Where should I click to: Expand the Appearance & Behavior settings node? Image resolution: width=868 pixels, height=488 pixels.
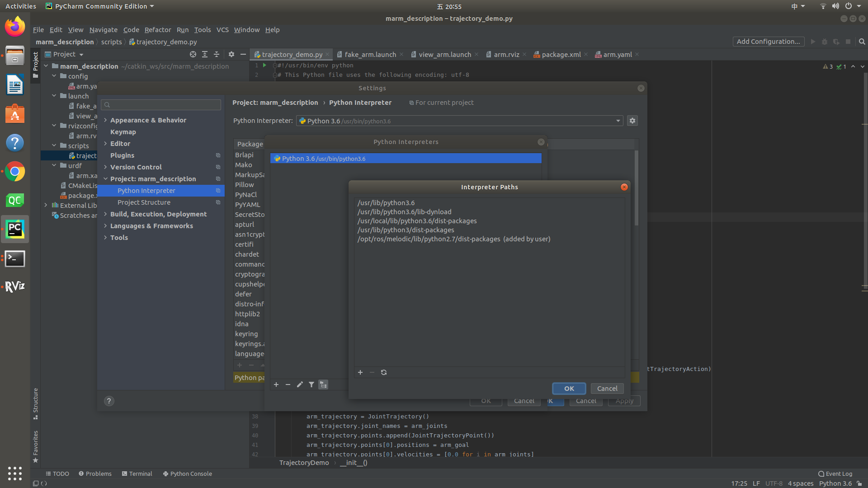[105, 120]
